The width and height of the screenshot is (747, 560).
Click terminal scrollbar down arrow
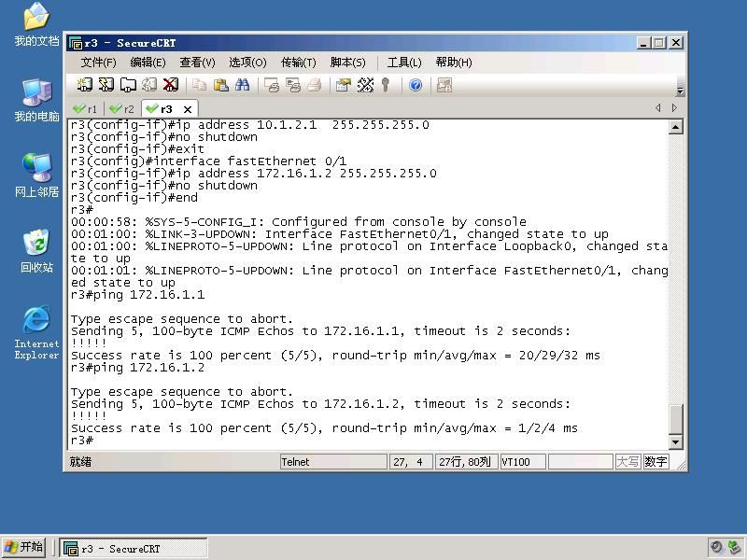coord(675,442)
